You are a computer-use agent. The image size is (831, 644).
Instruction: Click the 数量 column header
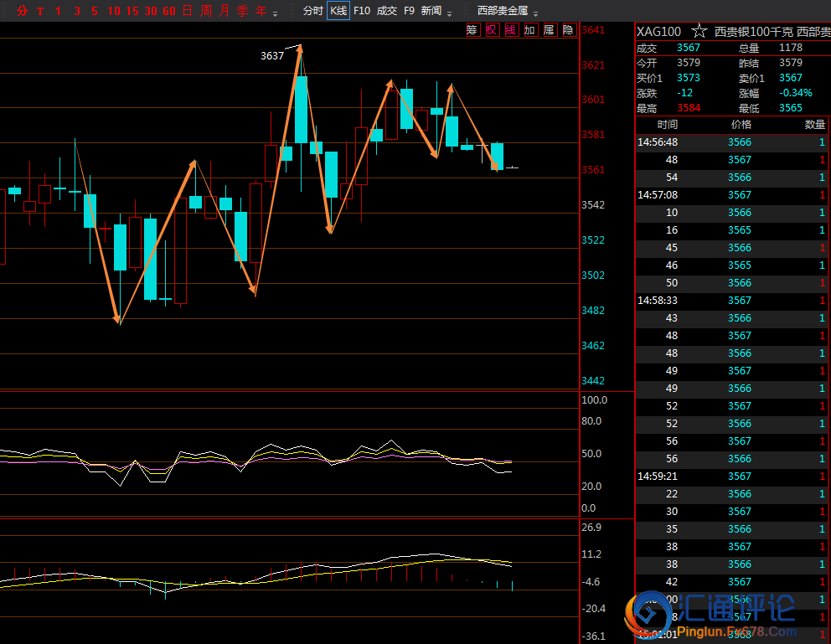click(814, 125)
